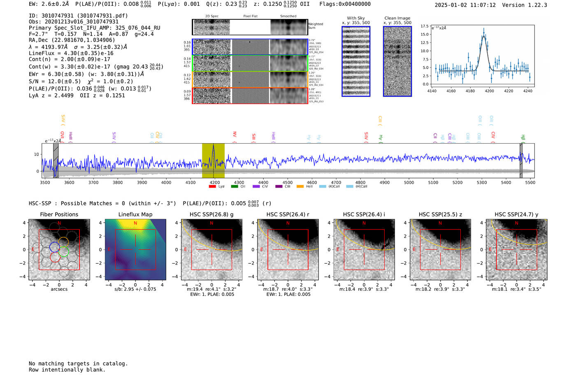576x392 pixels.
Task: Select the (K)CaII legend swatch
Action: pos(323,187)
